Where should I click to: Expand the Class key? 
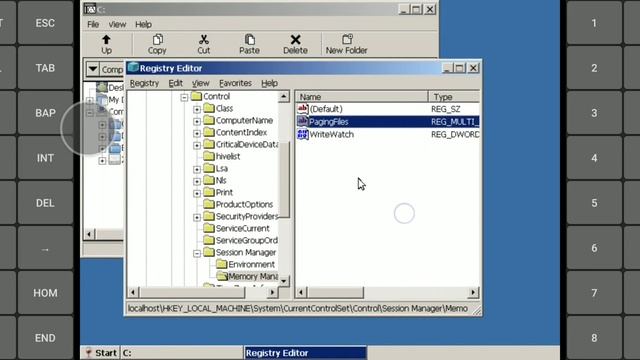coord(197,109)
